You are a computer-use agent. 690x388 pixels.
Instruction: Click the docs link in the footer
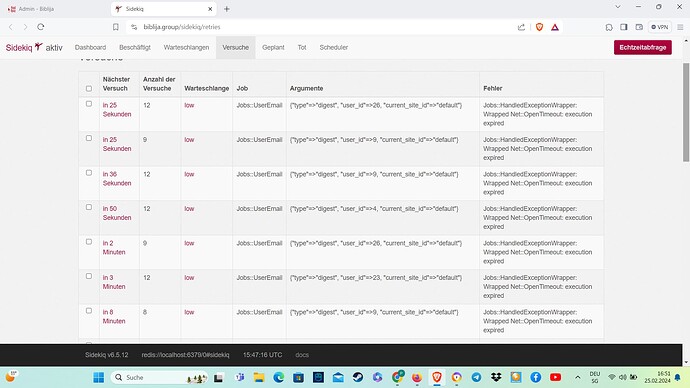302,355
